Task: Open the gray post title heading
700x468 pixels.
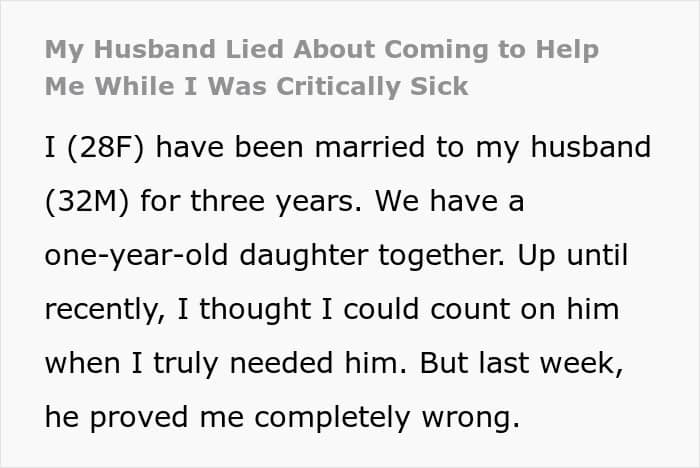Action: 321,68
